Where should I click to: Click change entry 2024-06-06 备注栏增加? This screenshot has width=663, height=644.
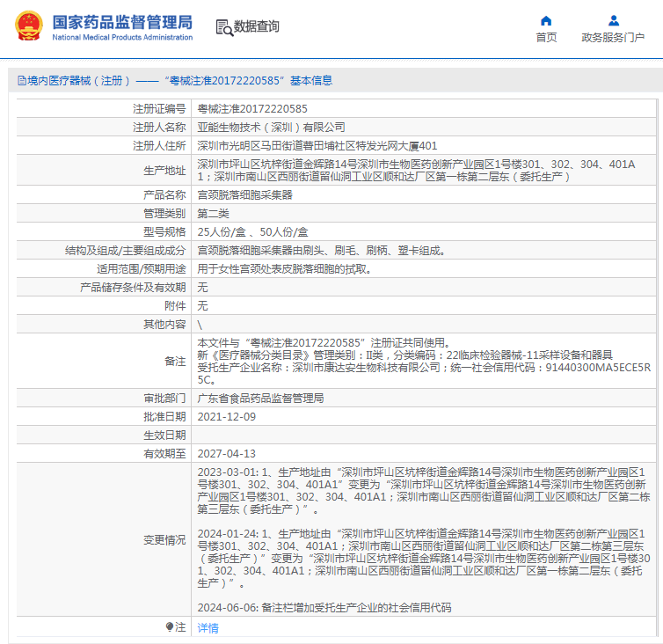pyautogui.click(x=324, y=608)
